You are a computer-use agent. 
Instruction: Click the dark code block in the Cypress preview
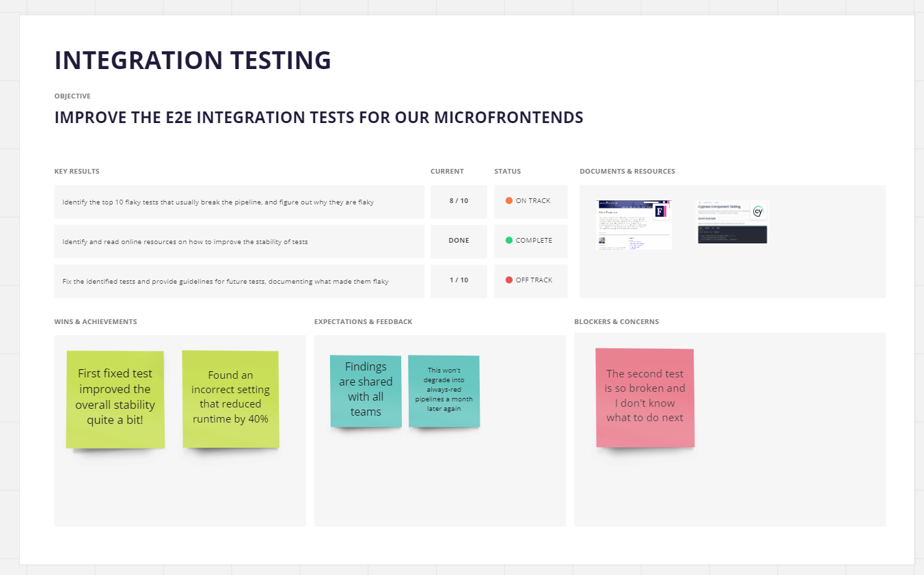732,235
